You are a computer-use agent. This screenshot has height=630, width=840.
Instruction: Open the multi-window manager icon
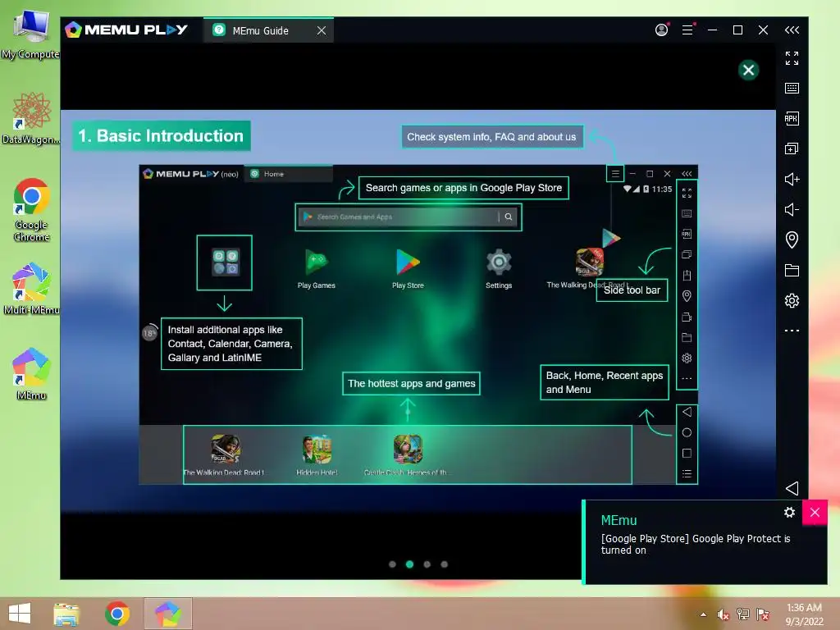pos(792,148)
